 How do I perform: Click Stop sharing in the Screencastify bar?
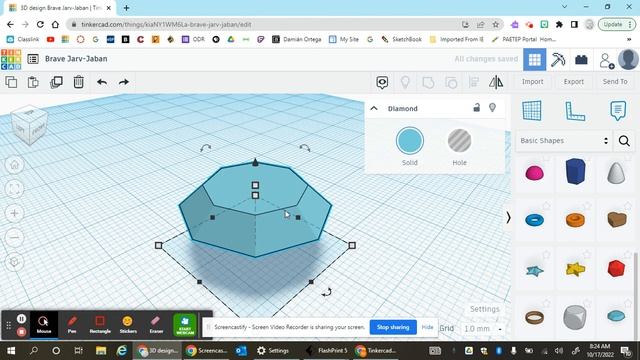point(393,327)
